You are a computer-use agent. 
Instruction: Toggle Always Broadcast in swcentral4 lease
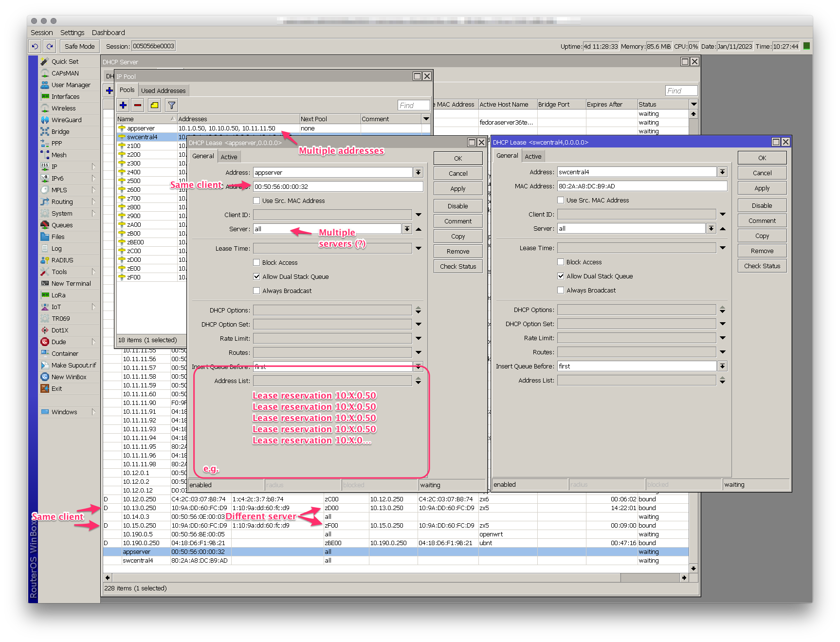pyautogui.click(x=561, y=290)
